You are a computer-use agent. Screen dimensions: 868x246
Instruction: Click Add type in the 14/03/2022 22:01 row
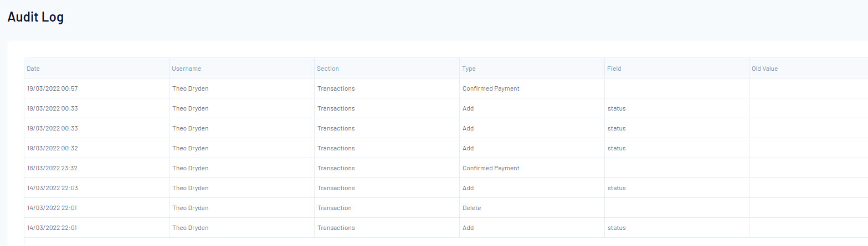click(x=468, y=228)
